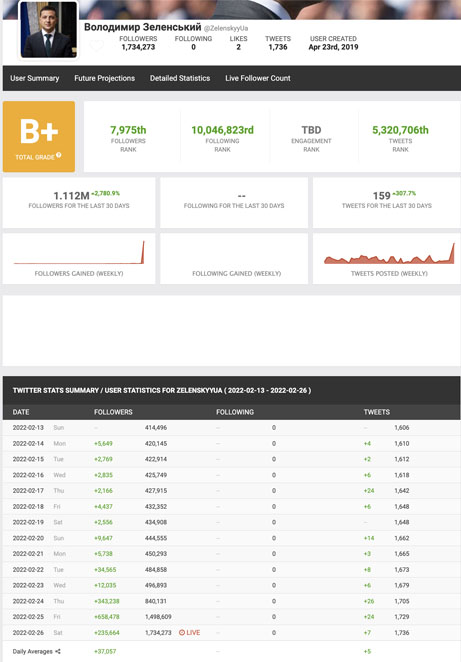Open the Future Projections tab
Viewport: 461px width, 662px height.
(x=104, y=78)
